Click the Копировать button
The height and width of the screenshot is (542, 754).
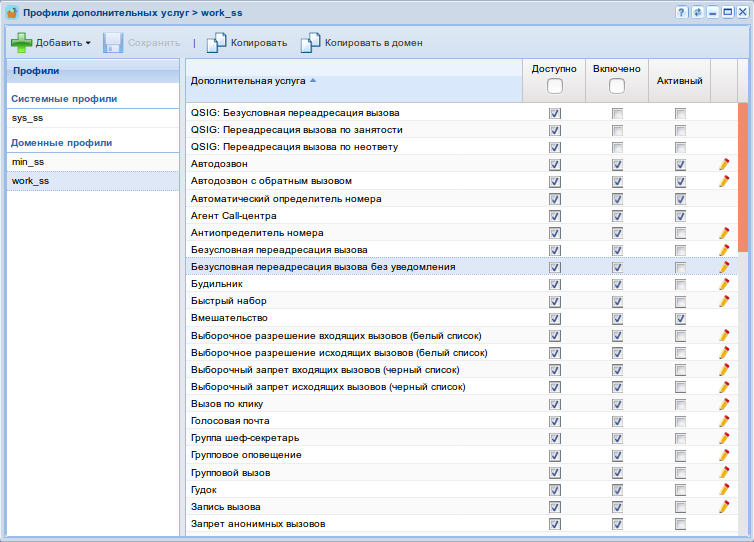tap(247, 43)
